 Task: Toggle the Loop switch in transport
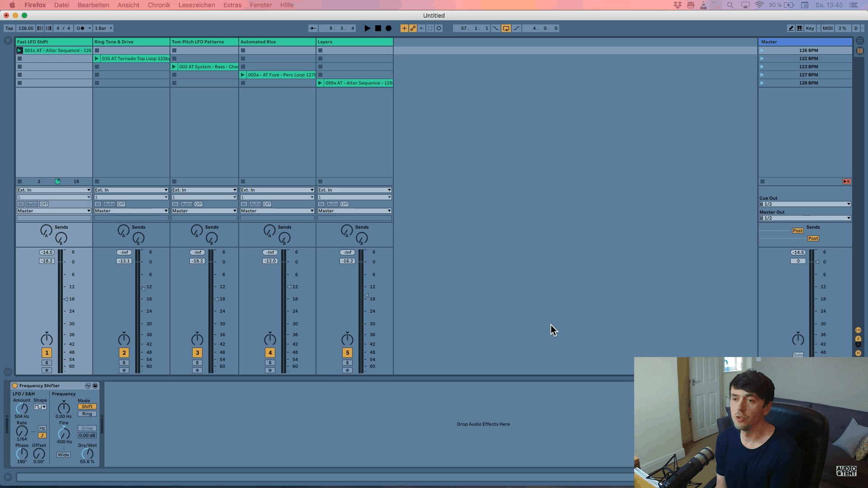point(506,28)
